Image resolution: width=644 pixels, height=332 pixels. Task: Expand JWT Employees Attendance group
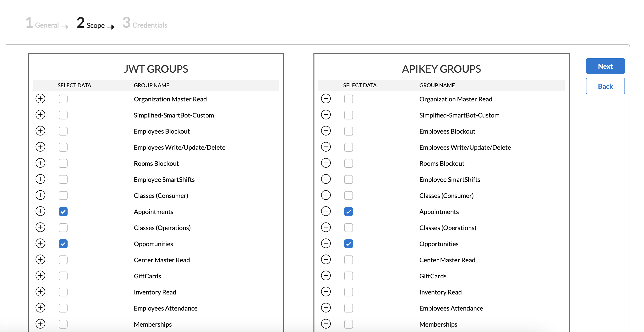point(40,308)
